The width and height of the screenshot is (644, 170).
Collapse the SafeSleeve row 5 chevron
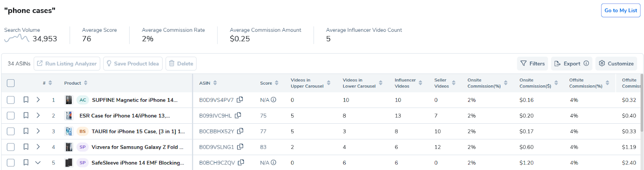pyautogui.click(x=38, y=163)
